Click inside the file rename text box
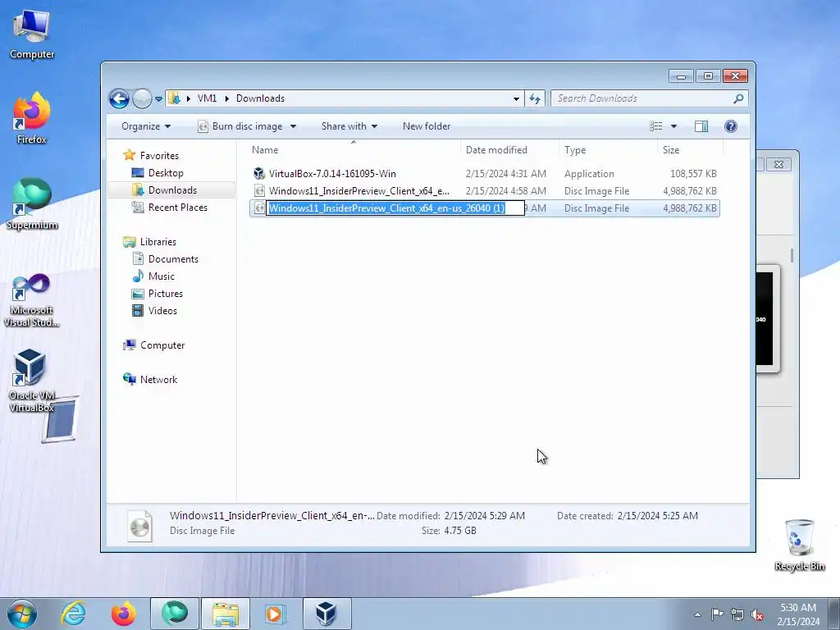The width and height of the screenshot is (840, 630). (395, 208)
